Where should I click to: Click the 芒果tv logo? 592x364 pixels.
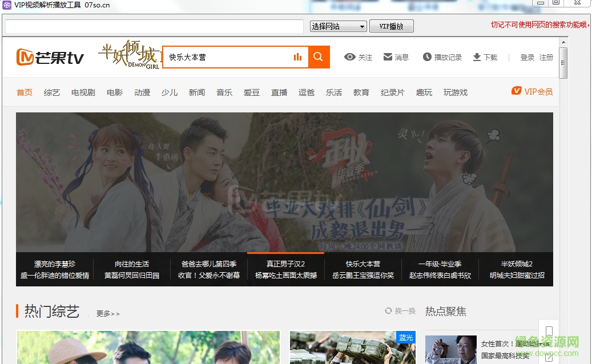coord(51,58)
